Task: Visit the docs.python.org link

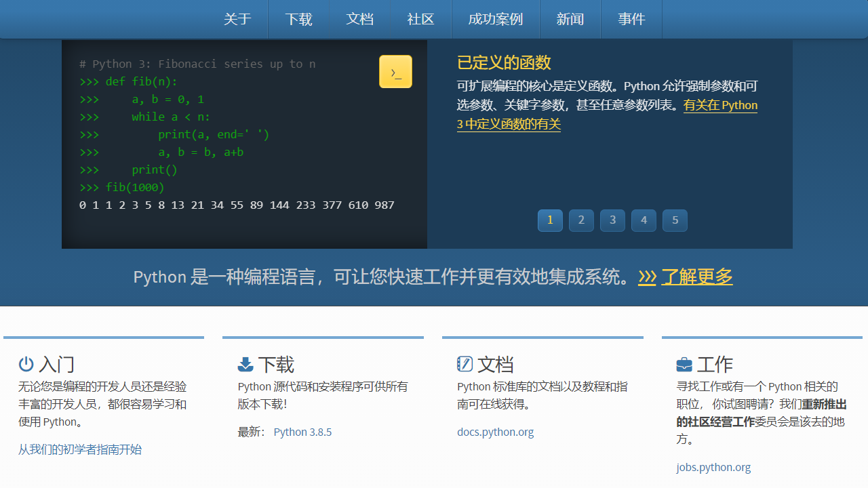Action: click(x=495, y=432)
